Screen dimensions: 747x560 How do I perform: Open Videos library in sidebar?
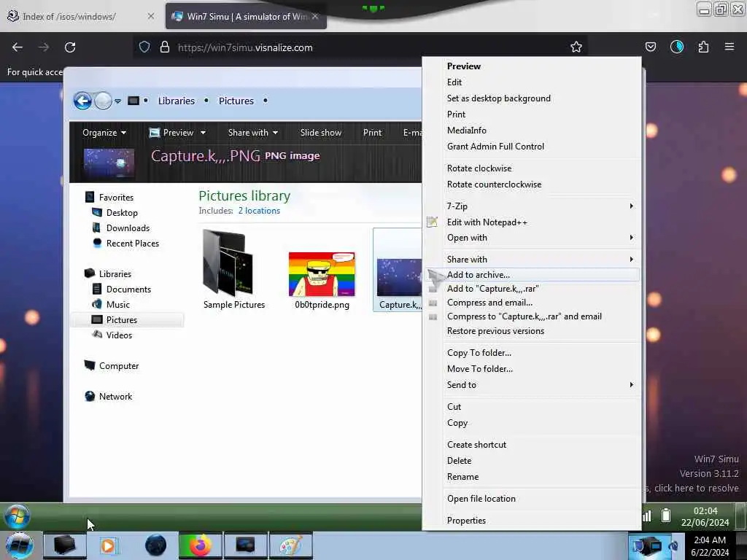point(119,335)
